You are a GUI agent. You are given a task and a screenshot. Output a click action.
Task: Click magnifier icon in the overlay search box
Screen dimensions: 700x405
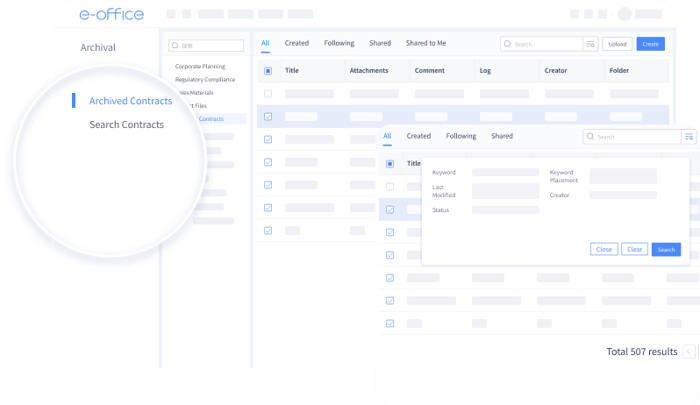click(590, 136)
